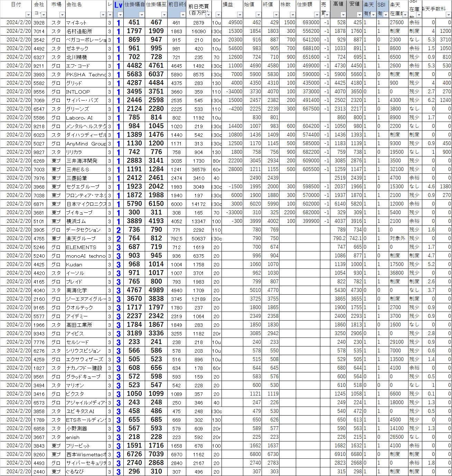
Task: Open the 楽天有 column filter dropdown
Action: coord(373,15)
